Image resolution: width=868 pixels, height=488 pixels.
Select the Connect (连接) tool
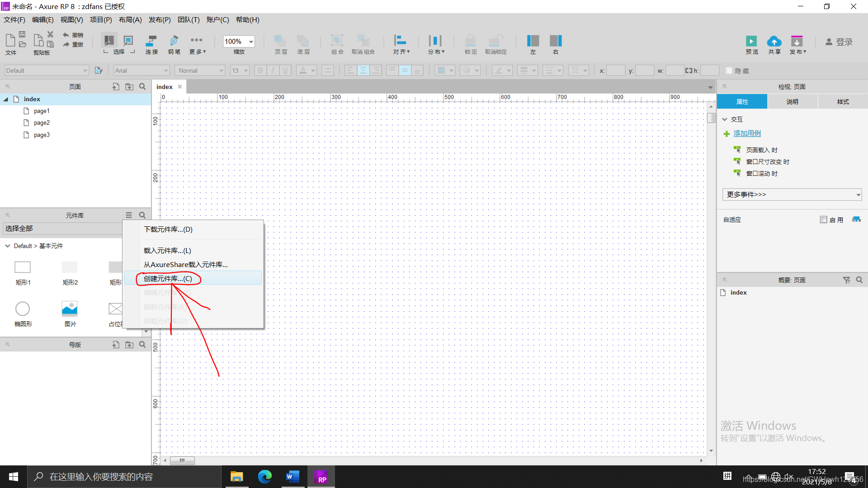point(151,41)
